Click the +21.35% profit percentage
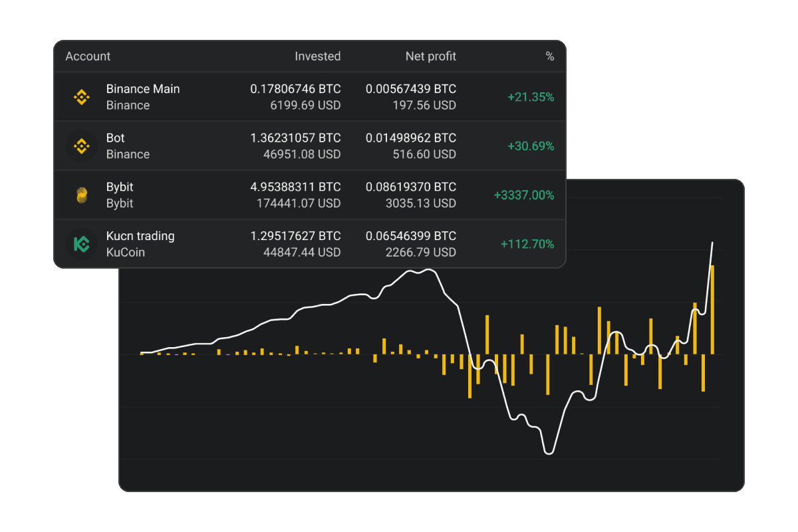798x532 pixels. pos(530,97)
